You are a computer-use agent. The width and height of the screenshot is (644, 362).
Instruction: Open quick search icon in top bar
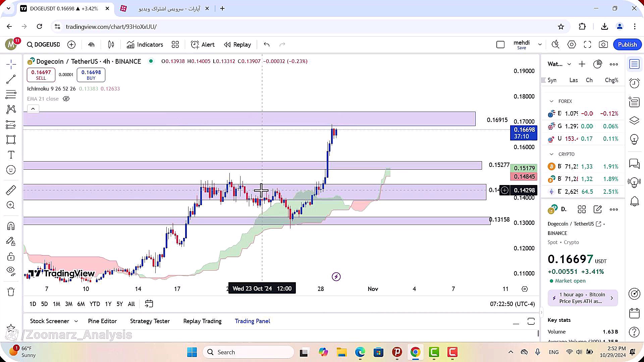point(555,45)
